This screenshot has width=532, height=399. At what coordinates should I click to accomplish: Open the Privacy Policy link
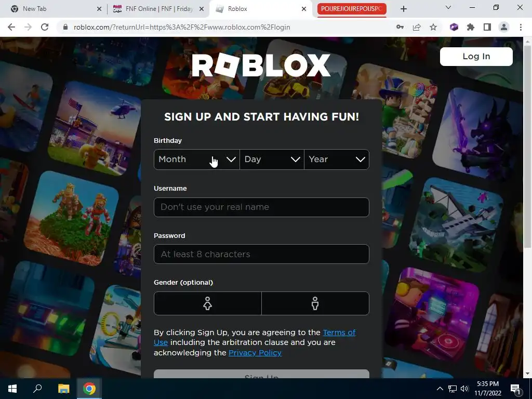(x=255, y=353)
